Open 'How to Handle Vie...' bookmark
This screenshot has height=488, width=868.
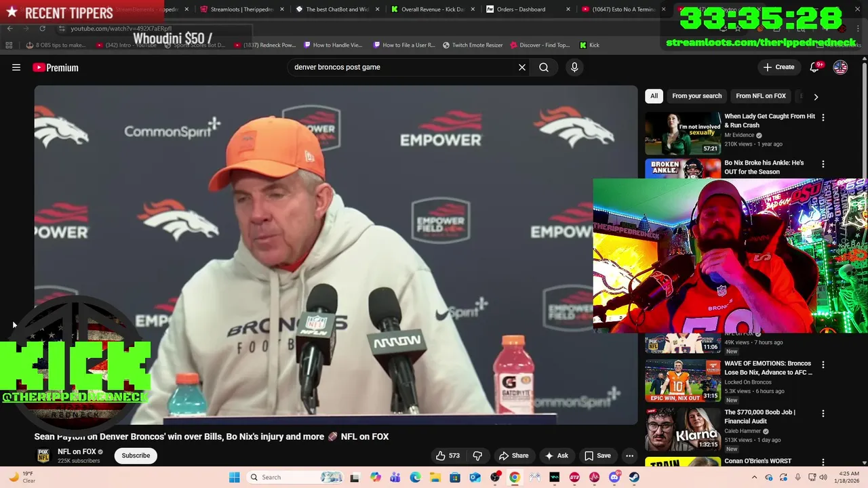[333, 45]
